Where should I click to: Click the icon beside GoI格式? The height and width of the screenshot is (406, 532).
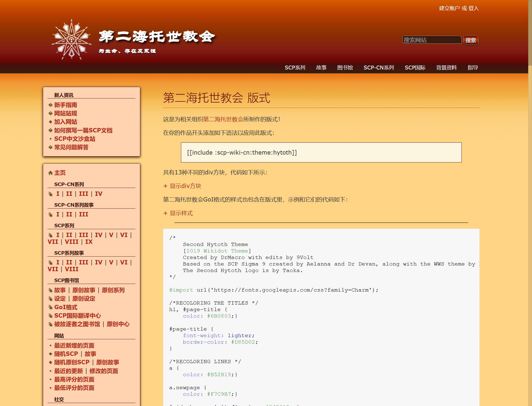tap(50, 307)
